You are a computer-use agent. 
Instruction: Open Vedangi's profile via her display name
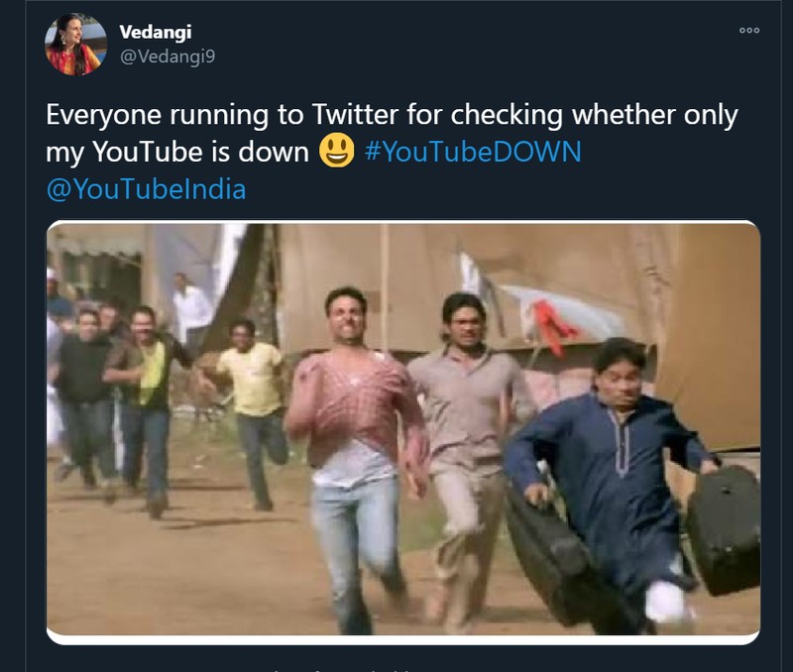coord(156,30)
